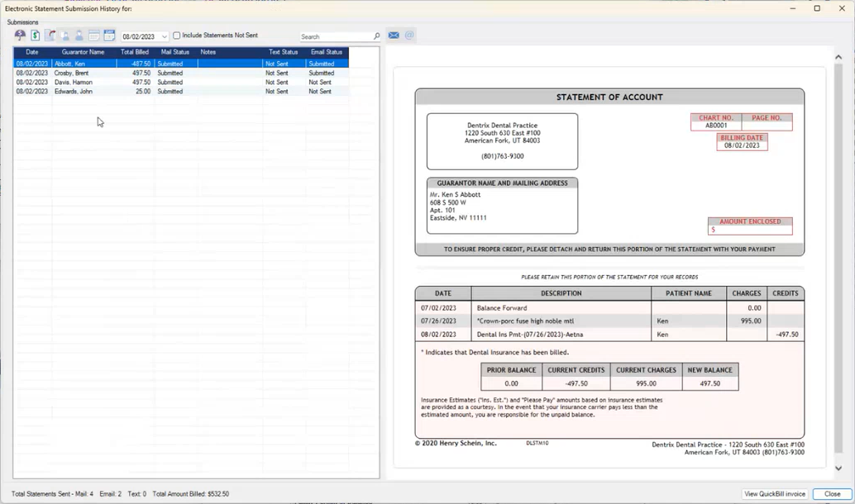Enable Include Statements Not Sent checkbox
This screenshot has height=504, width=855.
177,36
